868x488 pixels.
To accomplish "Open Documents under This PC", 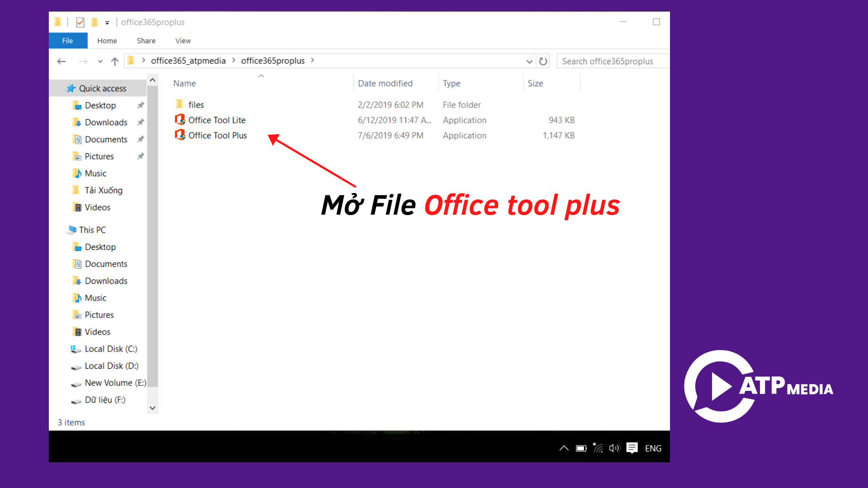I will [106, 264].
